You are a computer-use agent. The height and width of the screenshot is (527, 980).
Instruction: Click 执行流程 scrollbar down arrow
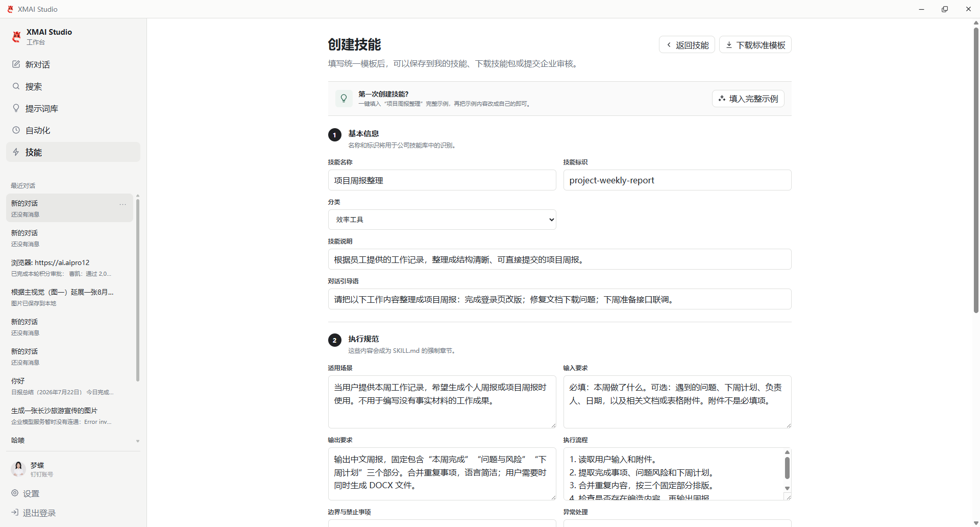coord(787,489)
